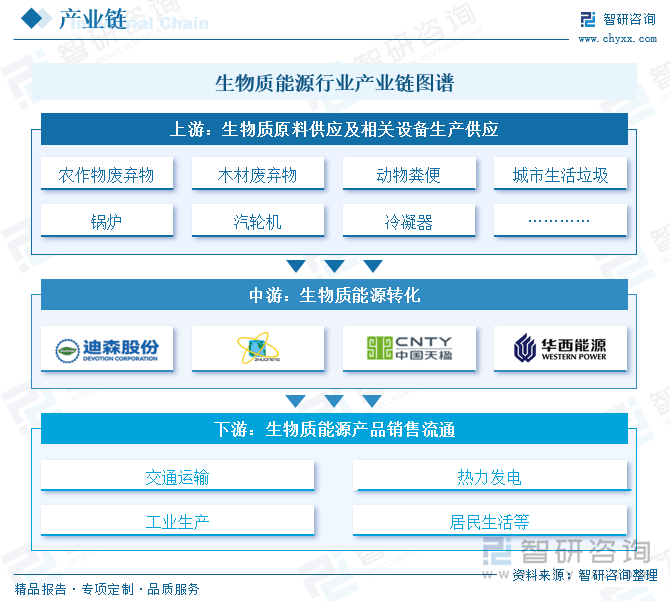Click the 农作物废弃物 box
The height and width of the screenshot is (601, 670).
coord(107,175)
